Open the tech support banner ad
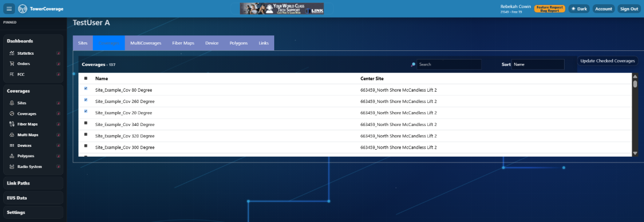The image size is (644, 222). [282, 9]
